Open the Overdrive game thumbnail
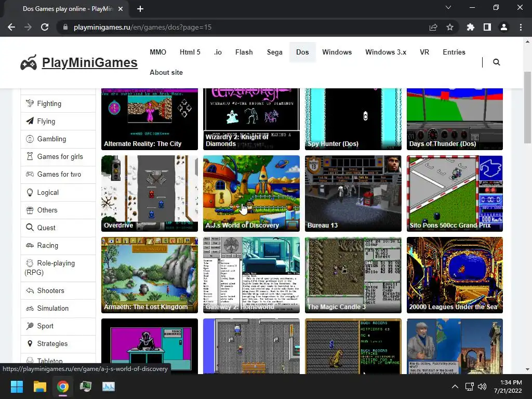The height and width of the screenshot is (399, 532). (x=149, y=193)
